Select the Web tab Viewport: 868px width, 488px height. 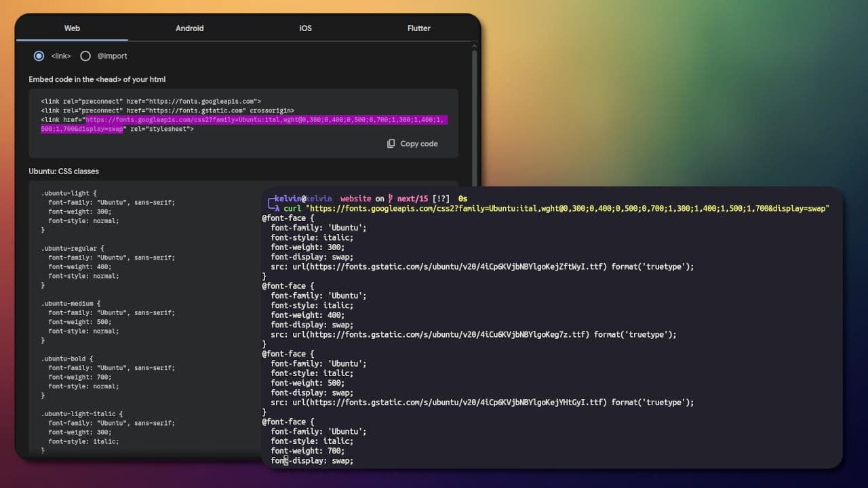tap(71, 28)
